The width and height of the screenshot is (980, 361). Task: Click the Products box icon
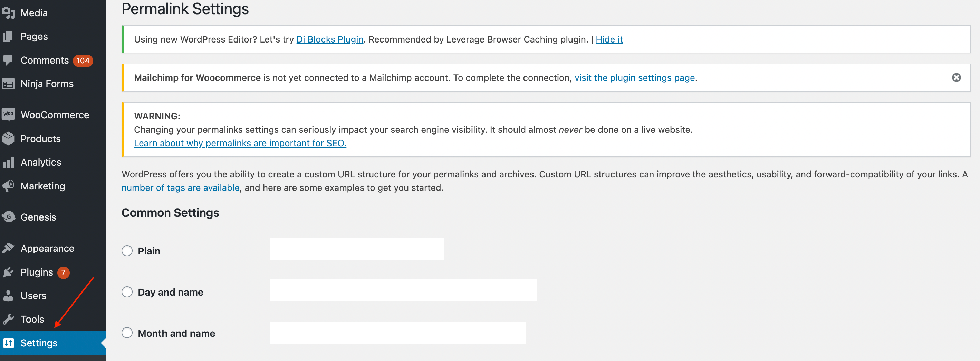point(8,139)
